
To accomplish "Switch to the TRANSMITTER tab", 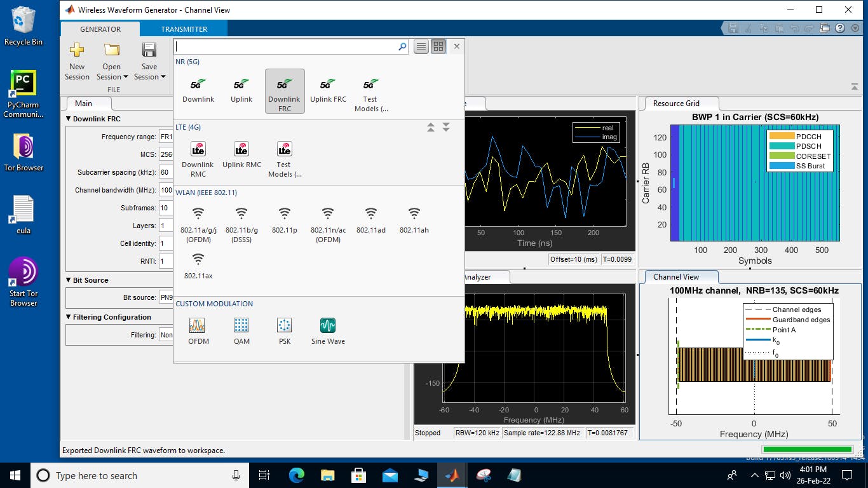I will (x=184, y=29).
